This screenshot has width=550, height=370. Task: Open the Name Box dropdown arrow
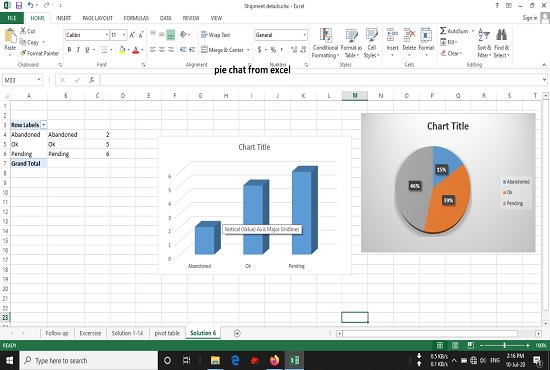(x=39, y=80)
